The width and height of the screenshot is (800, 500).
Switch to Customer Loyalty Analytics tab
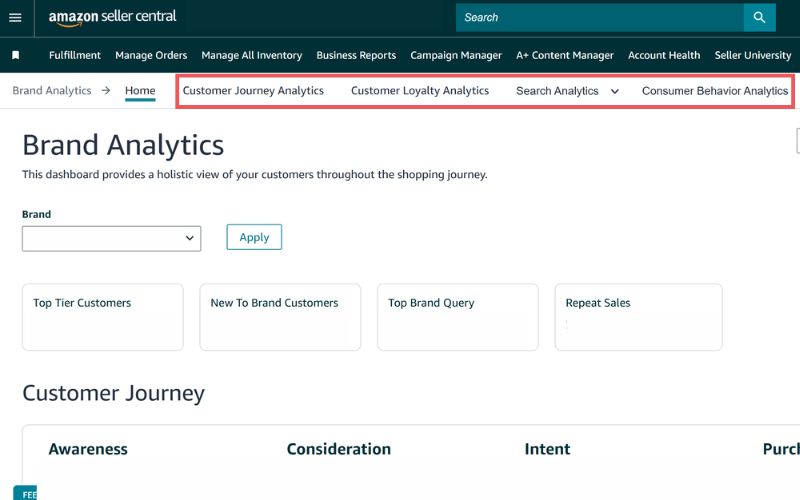click(x=420, y=90)
